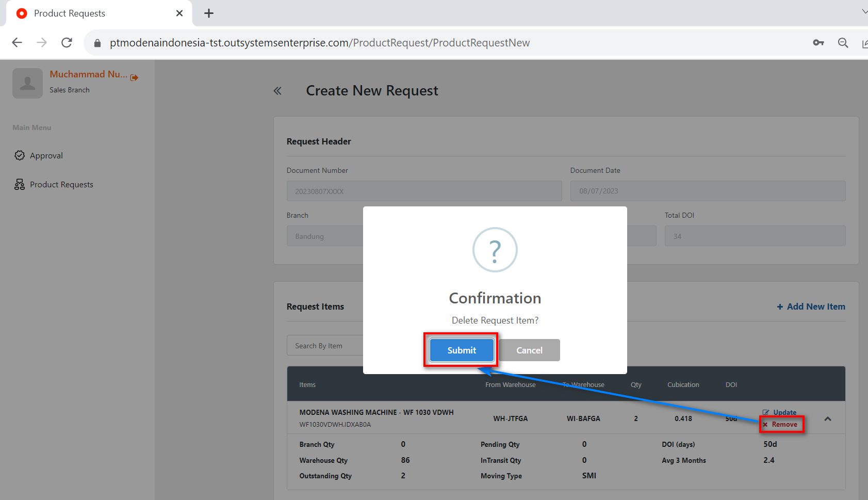
Task: Close the Product Requests browser tab
Action: coord(179,13)
